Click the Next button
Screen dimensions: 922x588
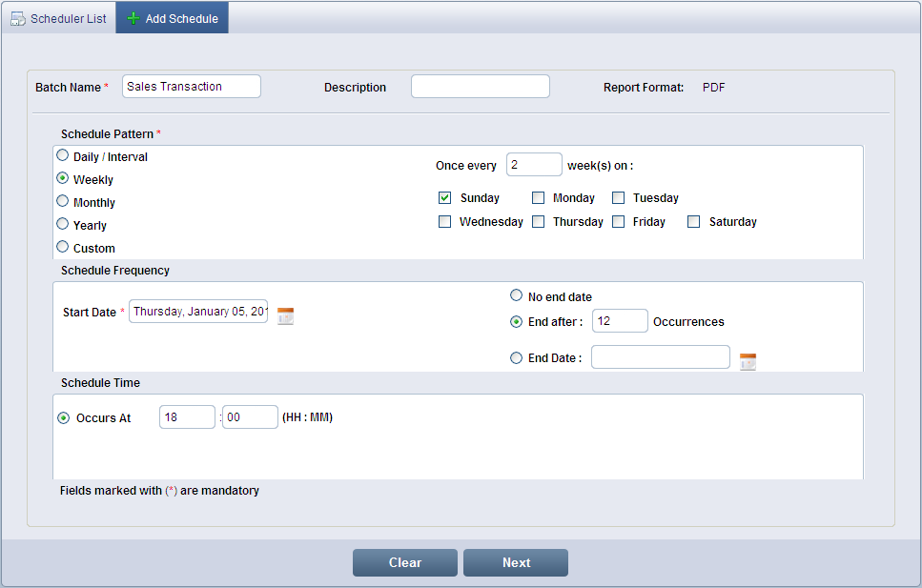click(515, 562)
